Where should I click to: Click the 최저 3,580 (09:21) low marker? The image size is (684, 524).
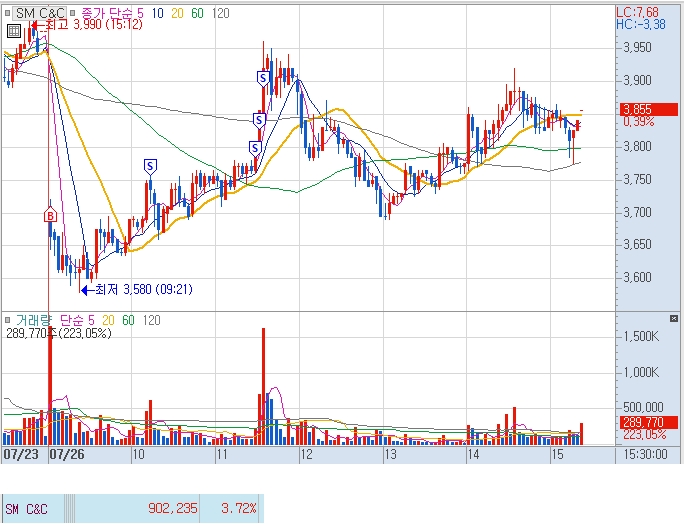click(137, 289)
